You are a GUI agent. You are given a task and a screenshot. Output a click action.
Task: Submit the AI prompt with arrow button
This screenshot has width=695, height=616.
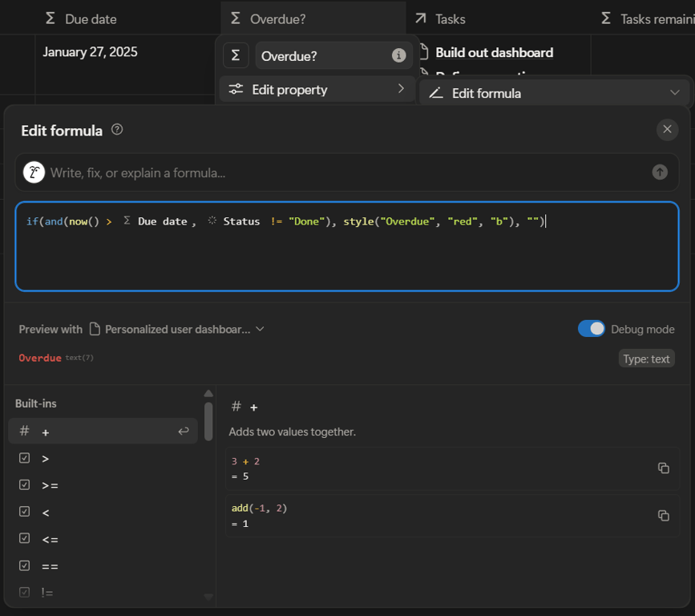pyautogui.click(x=660, y=172)
